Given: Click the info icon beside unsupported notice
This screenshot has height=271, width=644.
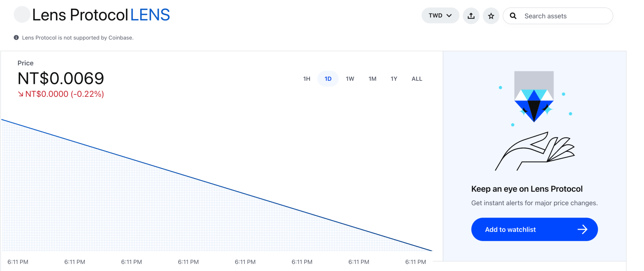Looking at the screenshot, I should (16, 37).
